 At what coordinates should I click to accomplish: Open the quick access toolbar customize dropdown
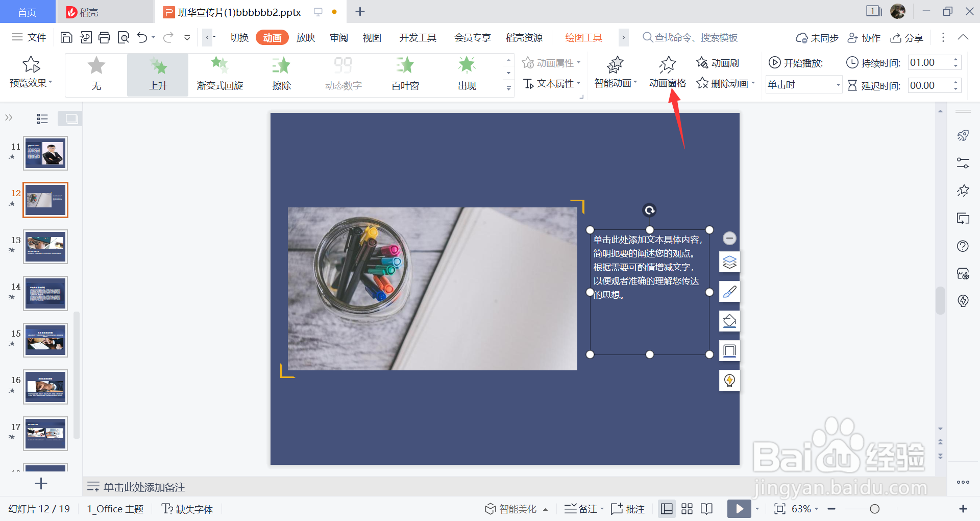[187, 37]
